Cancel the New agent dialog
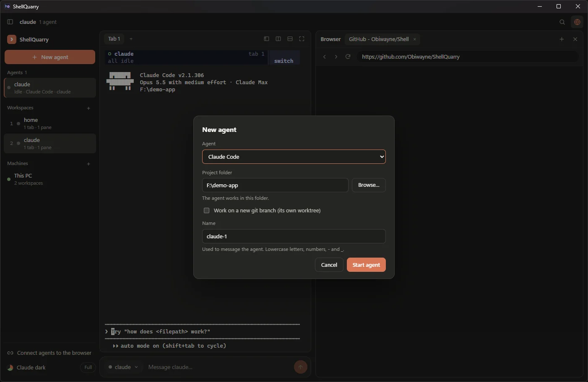 329,265
